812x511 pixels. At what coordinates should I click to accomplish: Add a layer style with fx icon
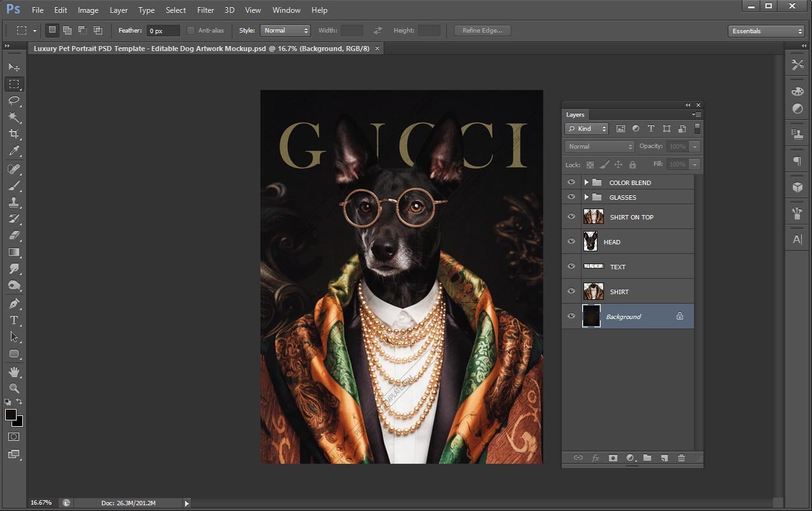[596, 458]
